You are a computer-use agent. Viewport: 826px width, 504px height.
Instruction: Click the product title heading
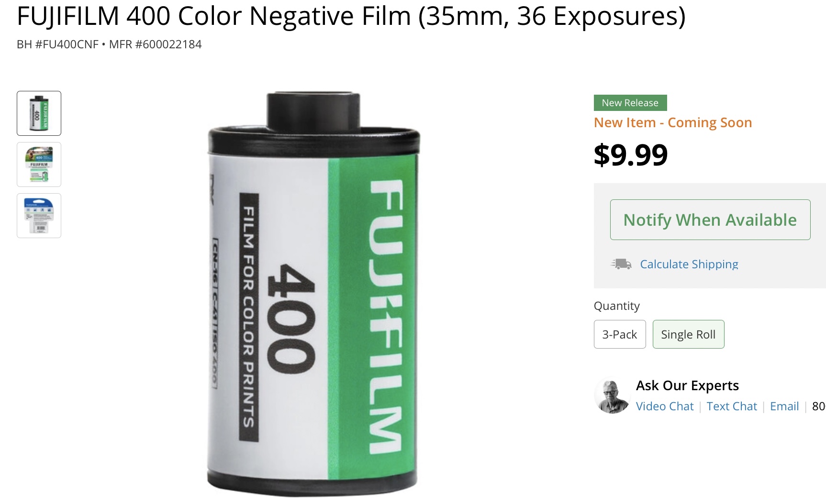(351, 16)
